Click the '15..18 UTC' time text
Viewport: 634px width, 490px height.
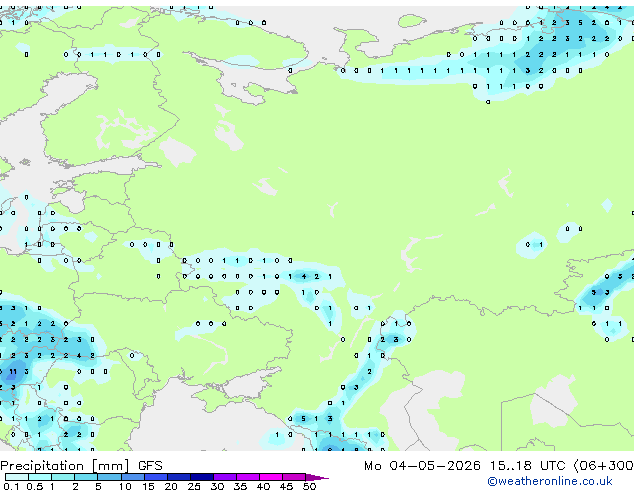(528, 465)
